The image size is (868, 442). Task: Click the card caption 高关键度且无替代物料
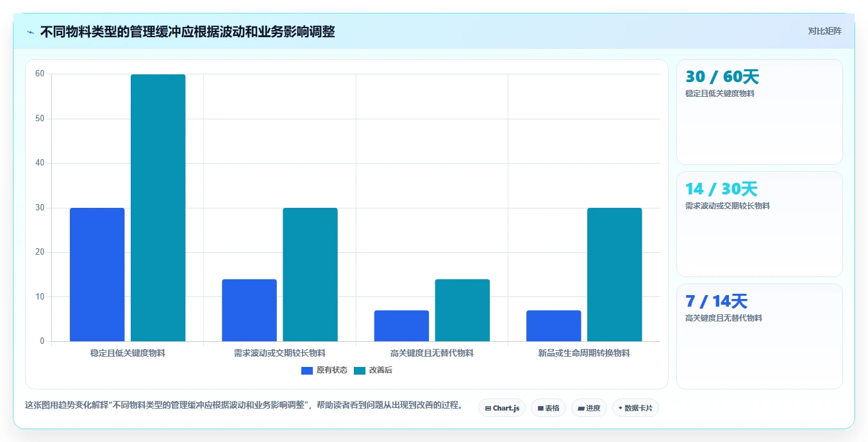[724, 318]
